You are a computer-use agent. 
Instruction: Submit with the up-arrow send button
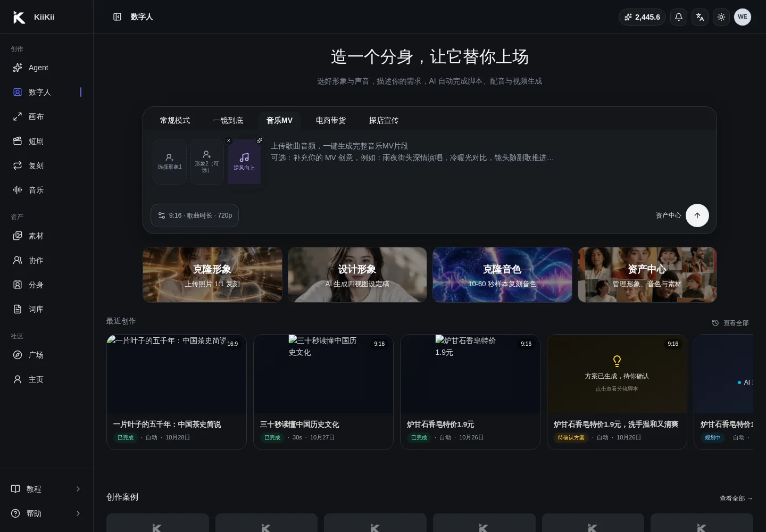click(697, 215)
